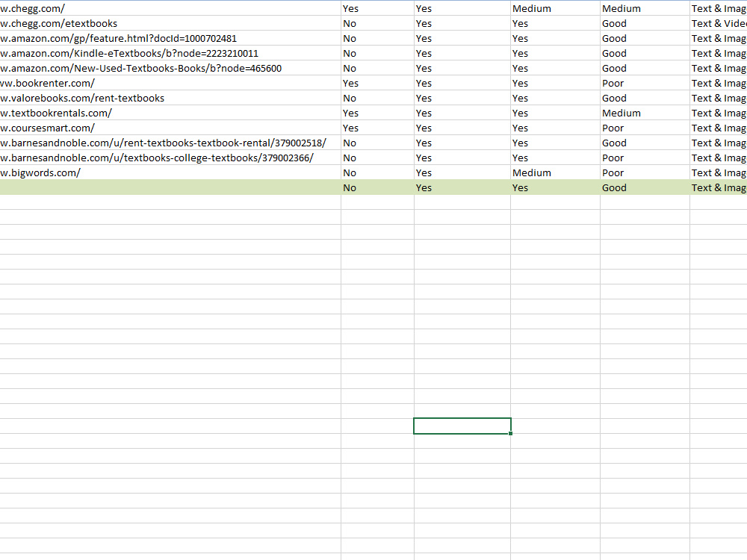Click the valorebooks.com/rent-textbooks cell
Image resolution: width=747 pixels, height=560 pixels.
click(x=170, y=98)
